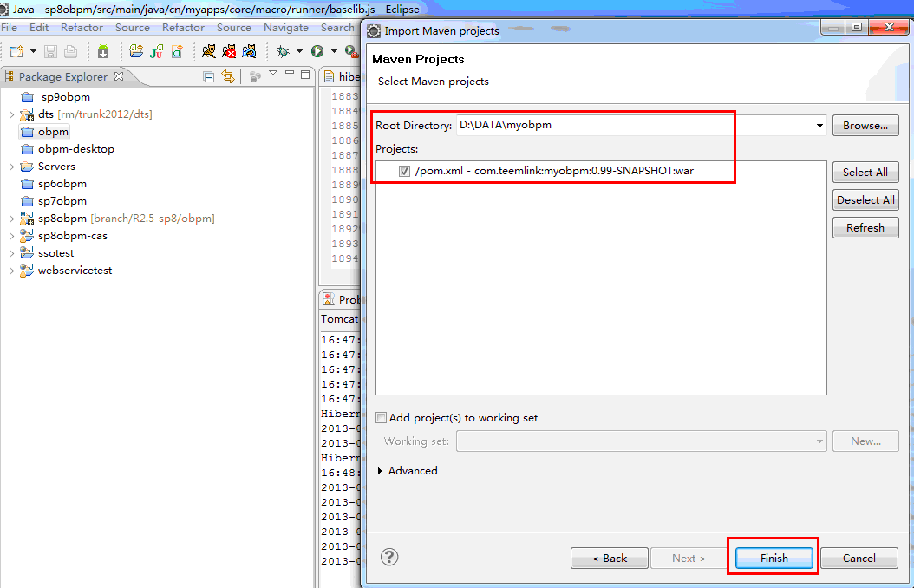Screen dimensions: 914x588
Task: Click the New... working set button
Action: coord(865,441)
